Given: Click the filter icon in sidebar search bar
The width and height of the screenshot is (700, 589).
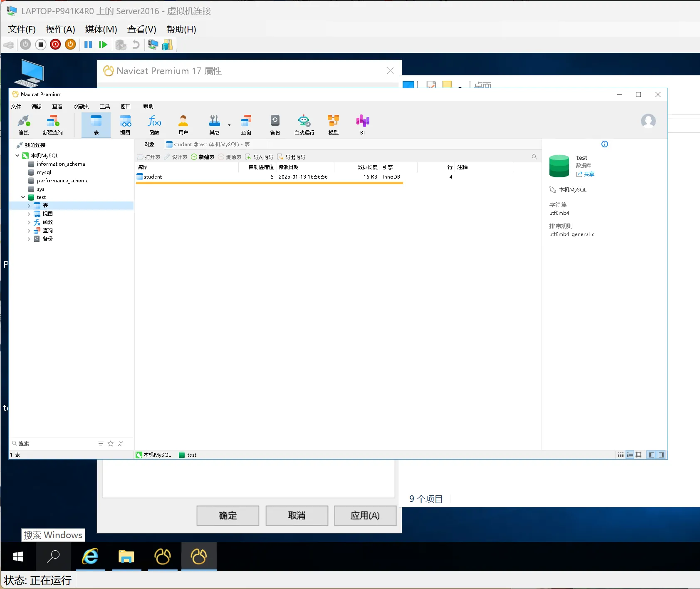Looking at the screenshot, I should tap(101, 444).
